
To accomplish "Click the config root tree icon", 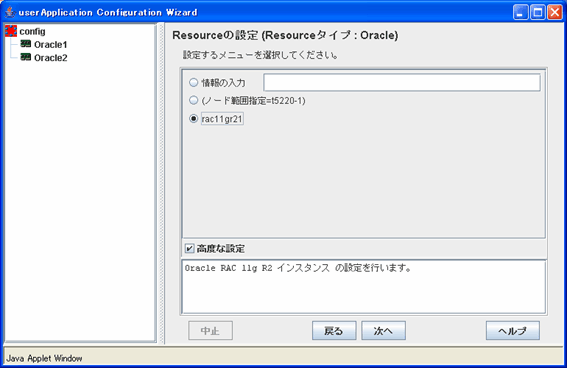I will click(x=11, y=31).
